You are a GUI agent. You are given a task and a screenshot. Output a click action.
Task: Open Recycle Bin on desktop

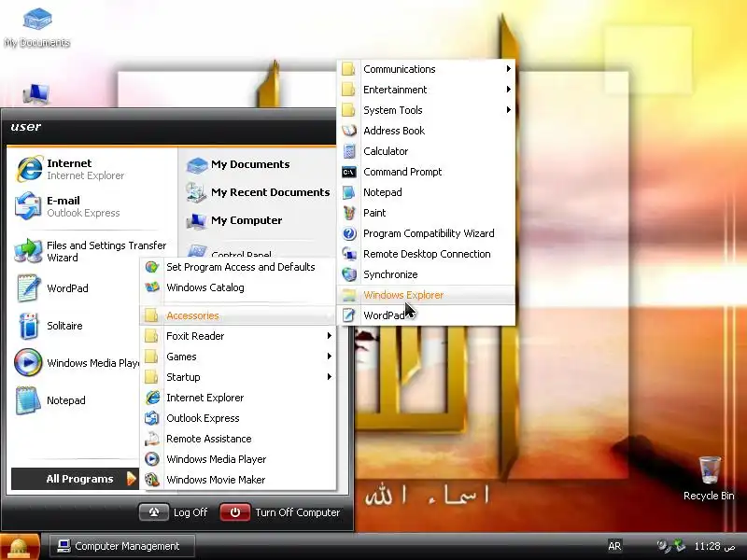[709, 478]
